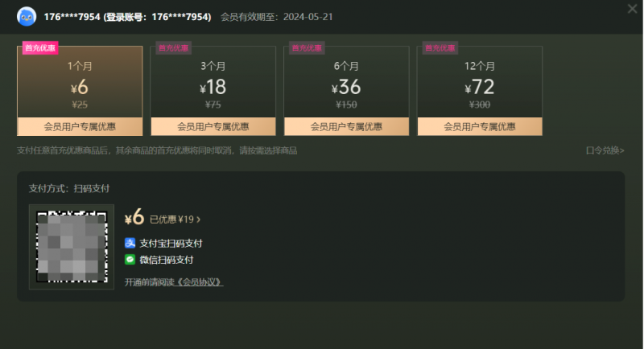Screen dimensions: 644x349
Task: Click the 首充优惠 tag on 12个月 plan
Action: pyautogui.click(x=440, y=48)
